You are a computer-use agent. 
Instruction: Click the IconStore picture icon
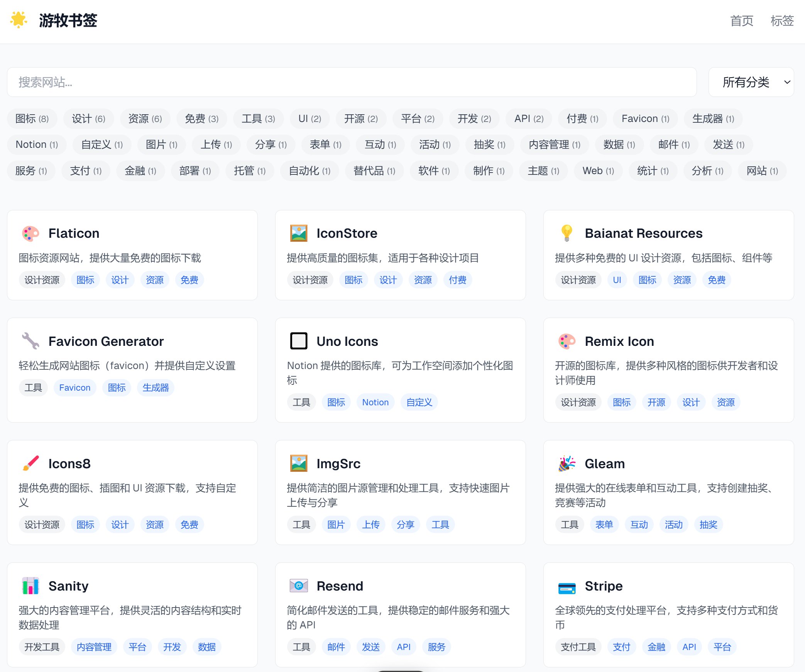(299, 234)
